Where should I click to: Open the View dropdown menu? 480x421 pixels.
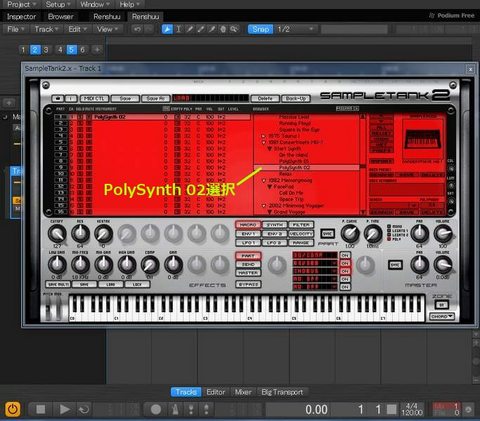[x=107, y=29]
